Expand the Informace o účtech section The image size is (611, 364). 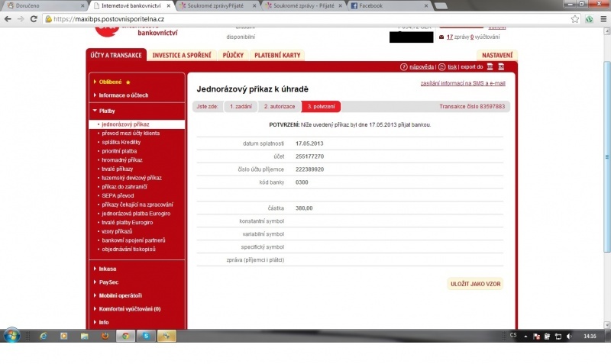pyautogui.click(x=123, y=95)
